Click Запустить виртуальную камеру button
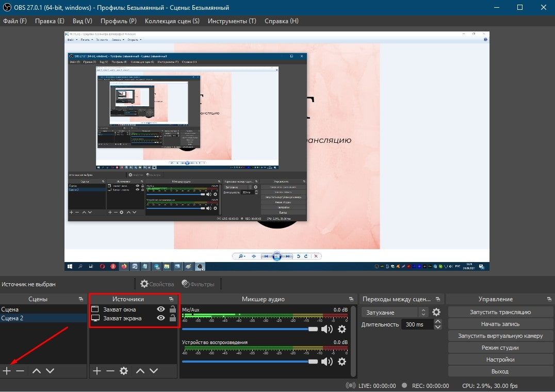Image resolution: width=555 pixels, height=392 pixels. [500, 336]
